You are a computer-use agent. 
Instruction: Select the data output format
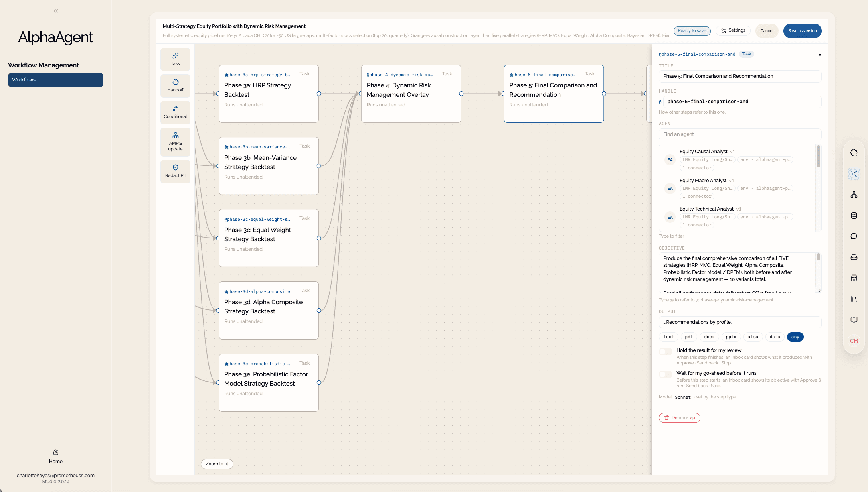[775, 337]
